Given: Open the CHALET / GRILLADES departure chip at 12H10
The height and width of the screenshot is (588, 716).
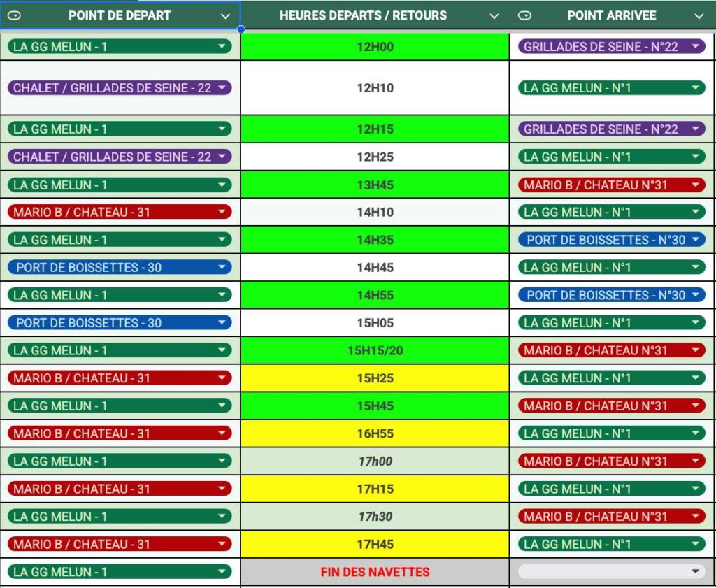Looking at the screenshot, I should (x=119, y=88).
